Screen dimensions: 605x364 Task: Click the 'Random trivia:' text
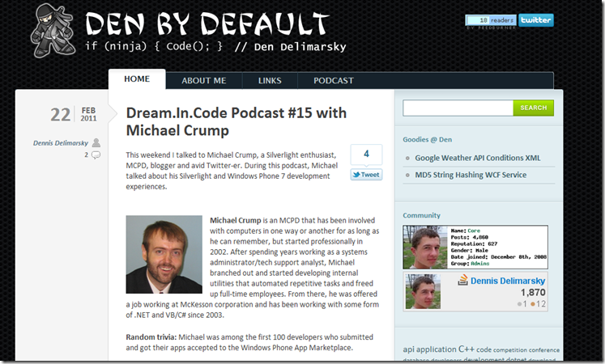click(x=151, y=337)
